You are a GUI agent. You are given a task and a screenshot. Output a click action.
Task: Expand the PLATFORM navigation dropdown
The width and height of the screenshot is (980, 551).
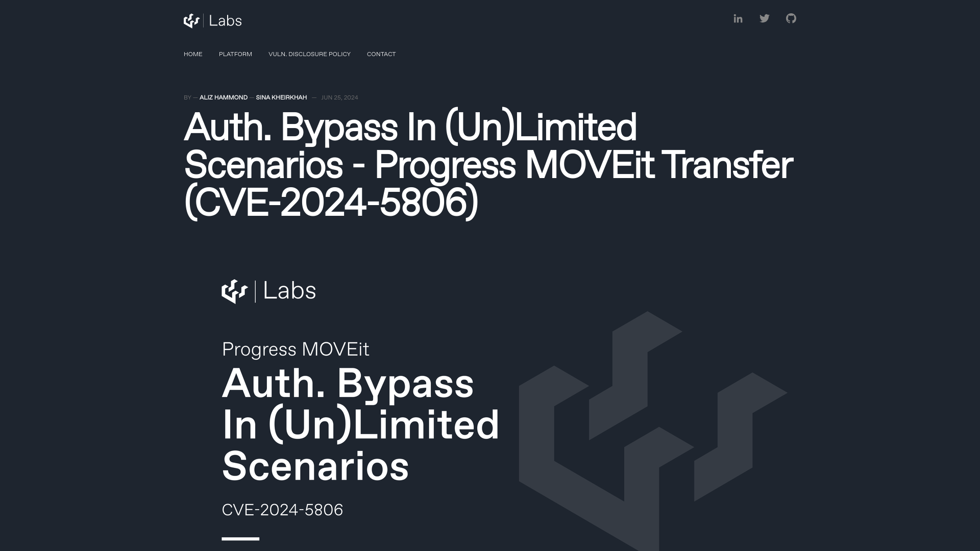click(235, 54)
